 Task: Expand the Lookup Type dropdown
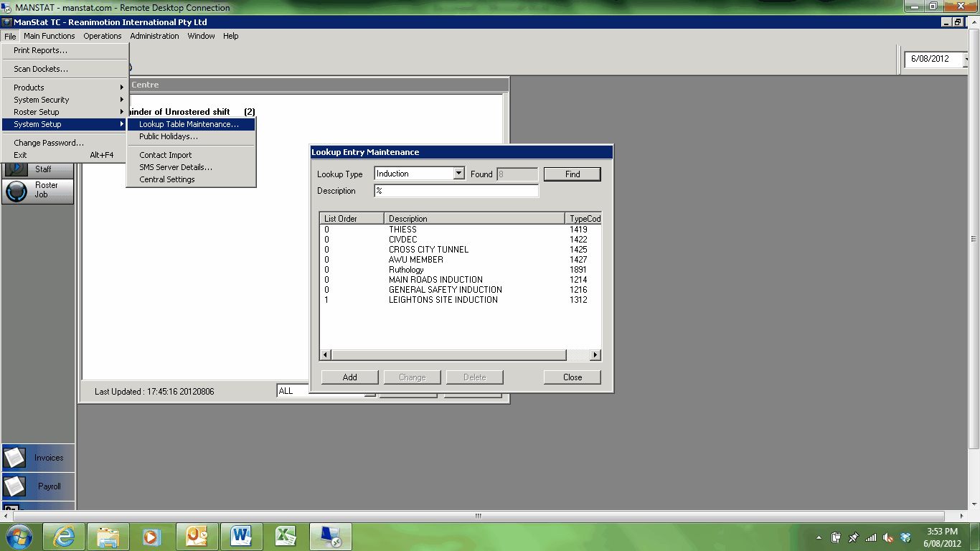tap(459, 174)
